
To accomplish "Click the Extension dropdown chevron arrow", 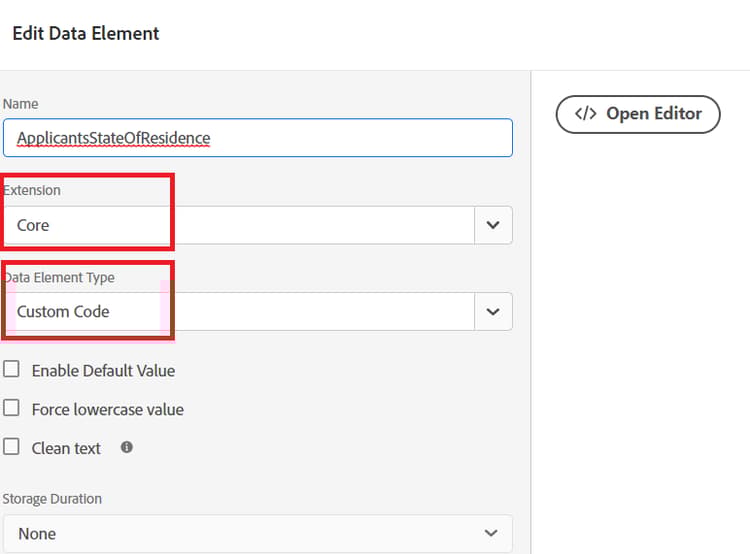I will (492, 225).
